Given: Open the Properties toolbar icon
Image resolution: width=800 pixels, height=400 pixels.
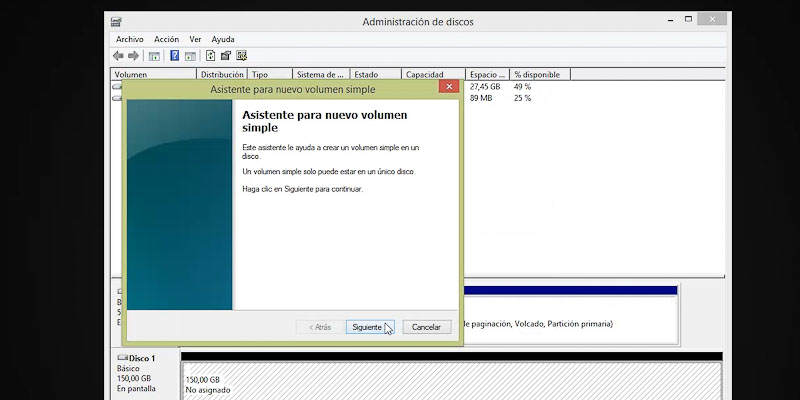Looking at the screenshot, I should coord(226,56).
